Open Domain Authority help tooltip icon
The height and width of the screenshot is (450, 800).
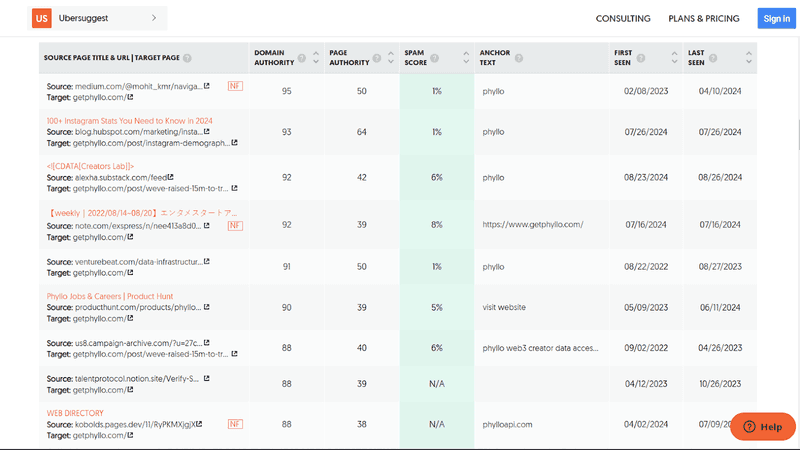coord(302,58)
